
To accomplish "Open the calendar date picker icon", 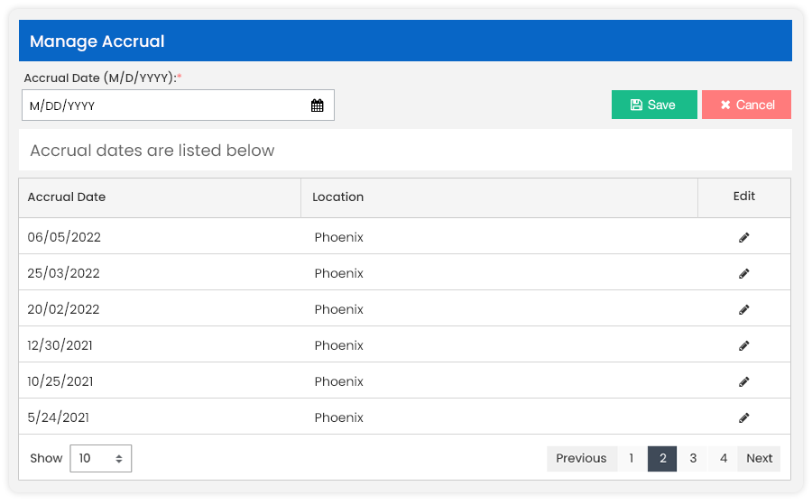I will pyautogui.click(x=317, y=105).
